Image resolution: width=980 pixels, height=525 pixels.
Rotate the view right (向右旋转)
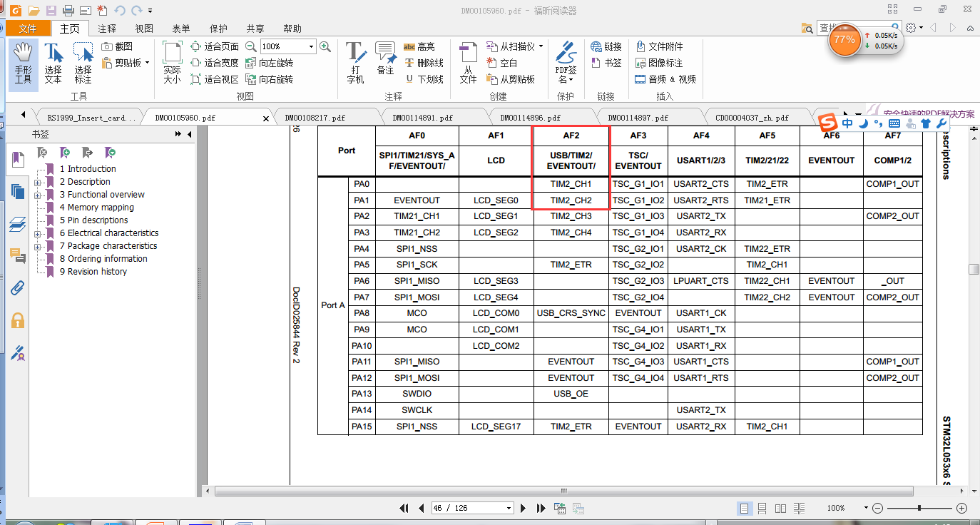pos(269,79)
